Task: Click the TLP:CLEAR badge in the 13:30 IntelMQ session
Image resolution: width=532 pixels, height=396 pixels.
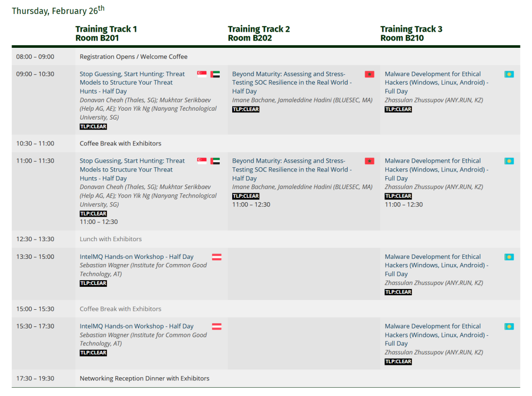Action: pyautogui.click(x=94, y=283)
